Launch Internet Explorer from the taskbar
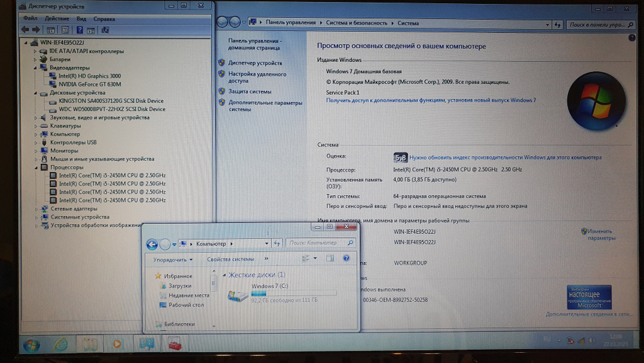Image resolution: width=644 pixels, height=363 pixels. pos(61,344)
